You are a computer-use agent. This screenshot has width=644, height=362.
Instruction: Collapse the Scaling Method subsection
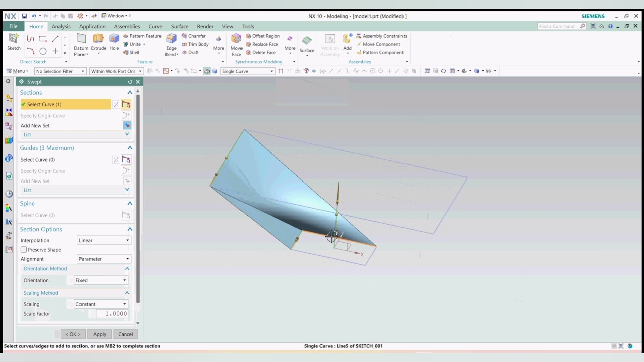coord(127,293)
